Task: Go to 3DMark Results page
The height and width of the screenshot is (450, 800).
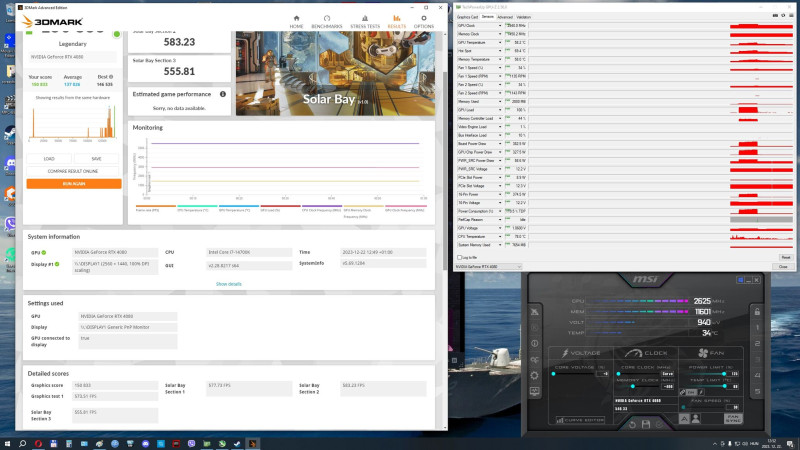Action: 396,21
